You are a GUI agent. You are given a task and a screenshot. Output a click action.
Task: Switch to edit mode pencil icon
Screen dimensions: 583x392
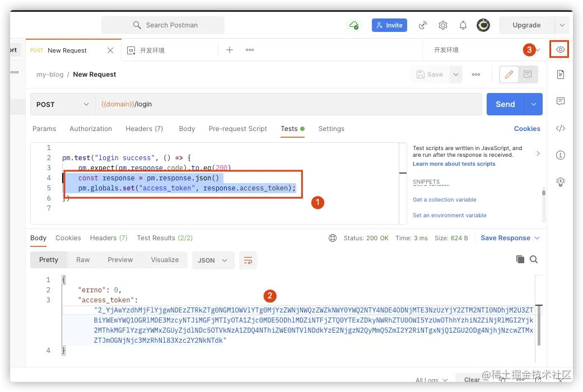[x=509, y=74]
